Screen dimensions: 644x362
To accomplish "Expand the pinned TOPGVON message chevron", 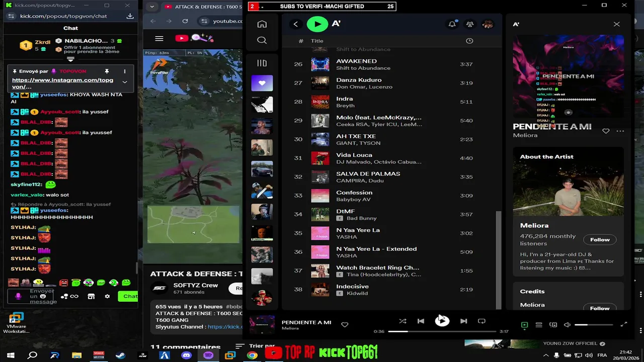I will [x=125, y=82].
